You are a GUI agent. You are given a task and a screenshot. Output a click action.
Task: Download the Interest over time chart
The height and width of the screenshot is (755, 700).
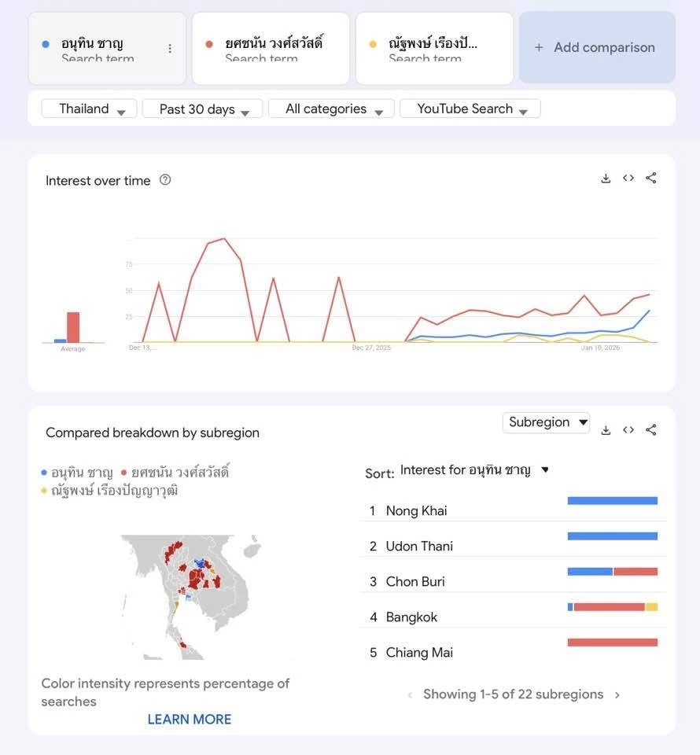(606, 179)
